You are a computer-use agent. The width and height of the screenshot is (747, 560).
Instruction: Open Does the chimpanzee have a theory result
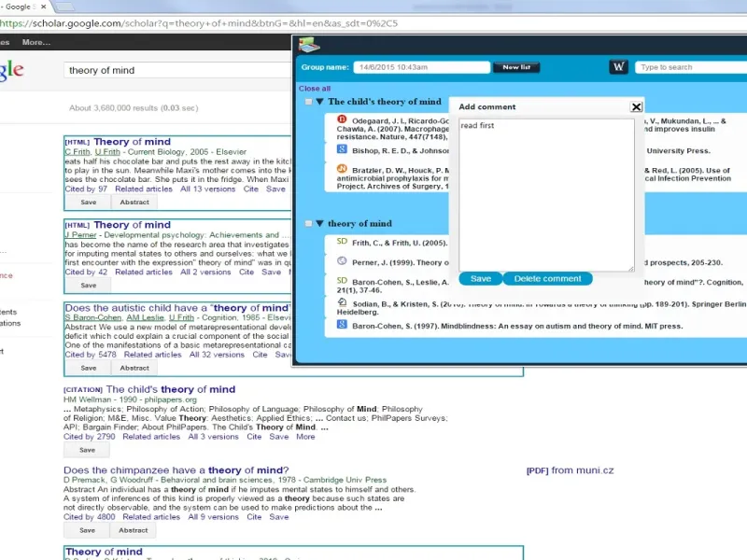(x=176, y=470)
